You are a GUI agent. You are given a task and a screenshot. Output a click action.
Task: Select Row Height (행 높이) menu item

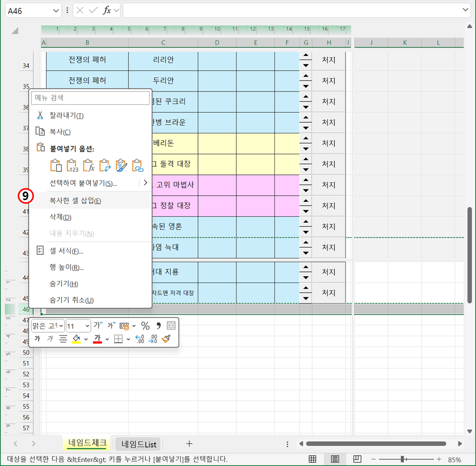pyautogui.click(x=90, y=267)
